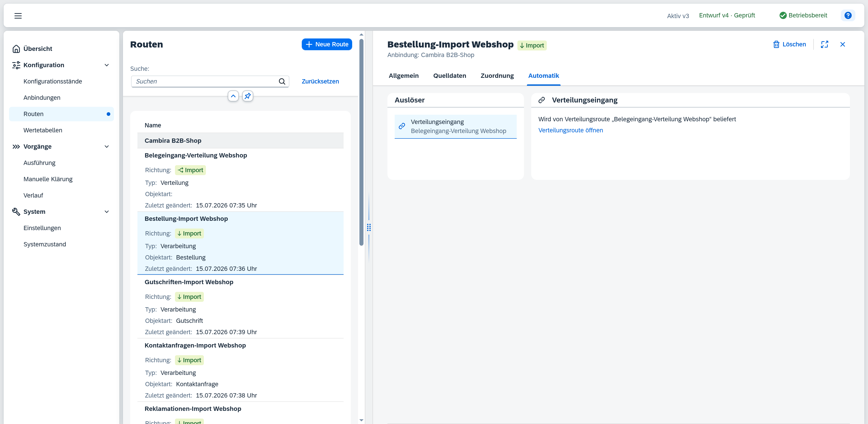Click the Objektart value Kontaktanfrage
The height and width of the screenshot is (424, 868).
pos(197,384)
